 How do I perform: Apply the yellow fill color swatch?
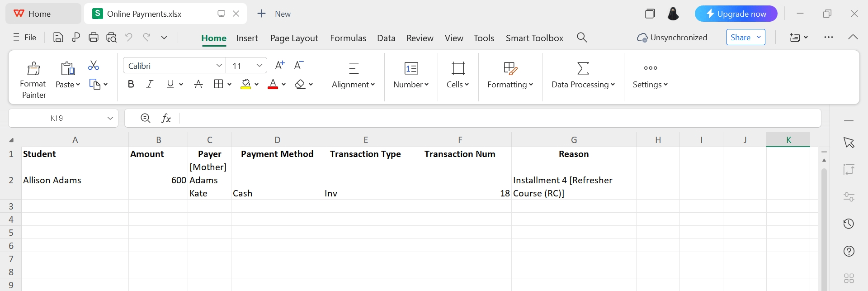246,84
